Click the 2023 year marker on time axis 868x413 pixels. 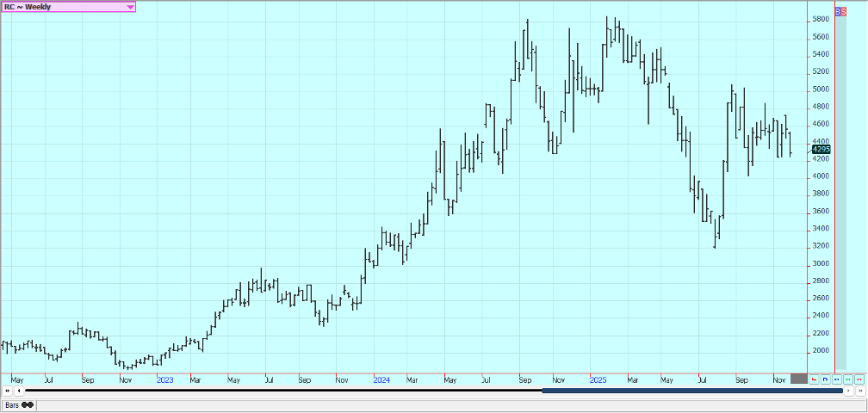[x=164, y=379]
